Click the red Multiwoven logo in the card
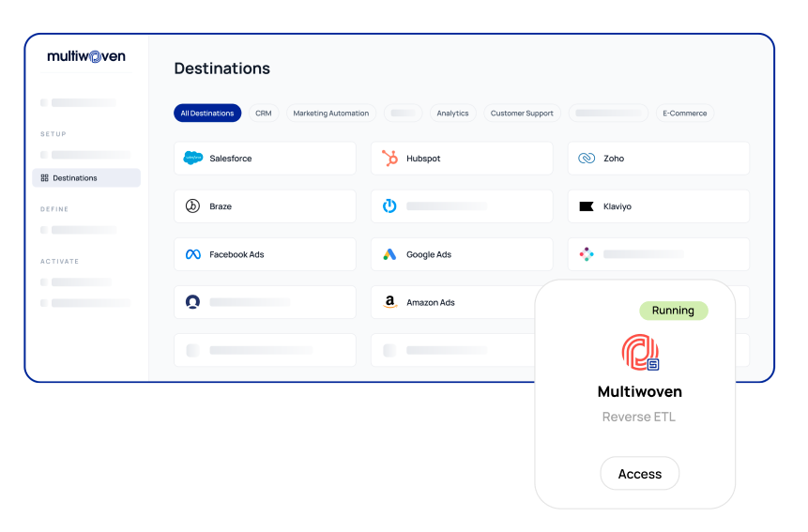This screenshot has width=808, height=532. 640,352
